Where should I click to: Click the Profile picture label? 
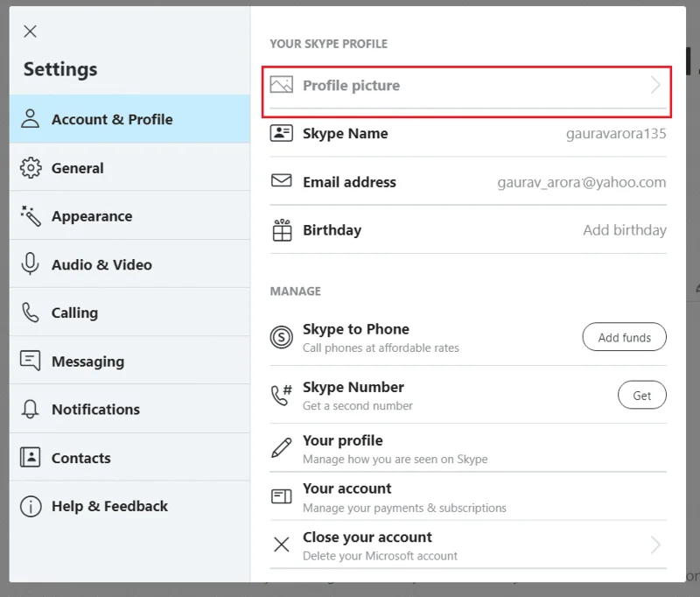click(x=352, y=85)
